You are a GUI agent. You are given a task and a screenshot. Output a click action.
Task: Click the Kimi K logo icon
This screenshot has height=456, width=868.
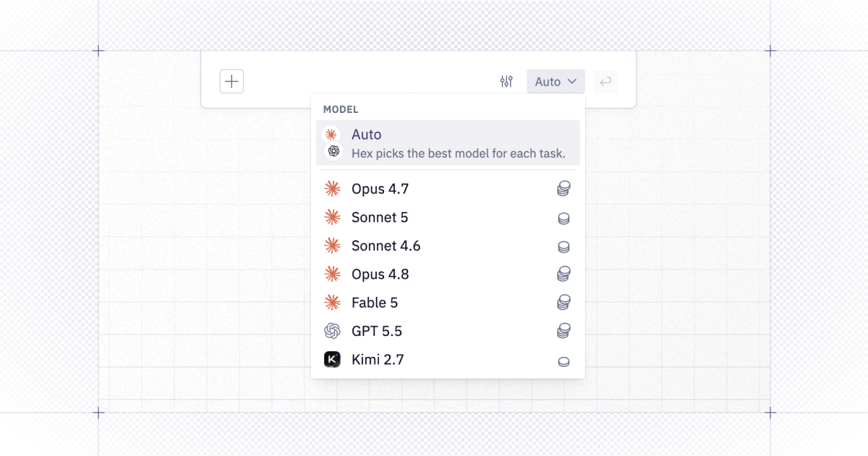tap(332, 359)
